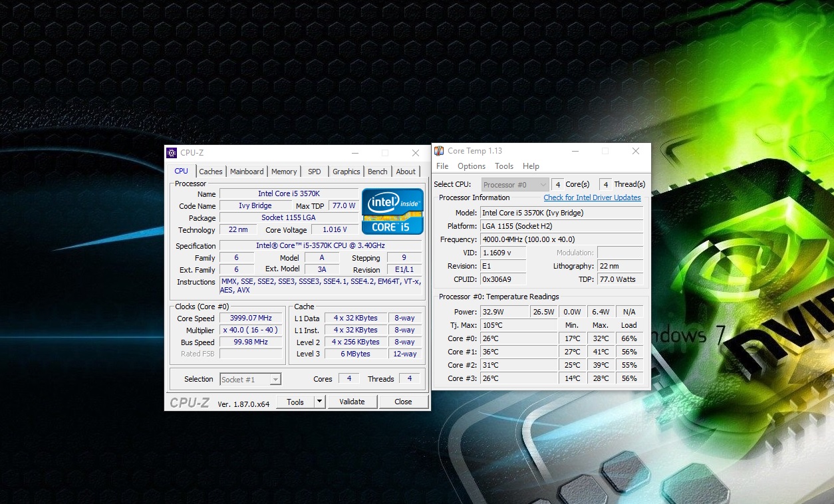Expand the Socket #1 selection dropdown
The height and width of the screenshot is (504, 834).
tap(251, 379)
